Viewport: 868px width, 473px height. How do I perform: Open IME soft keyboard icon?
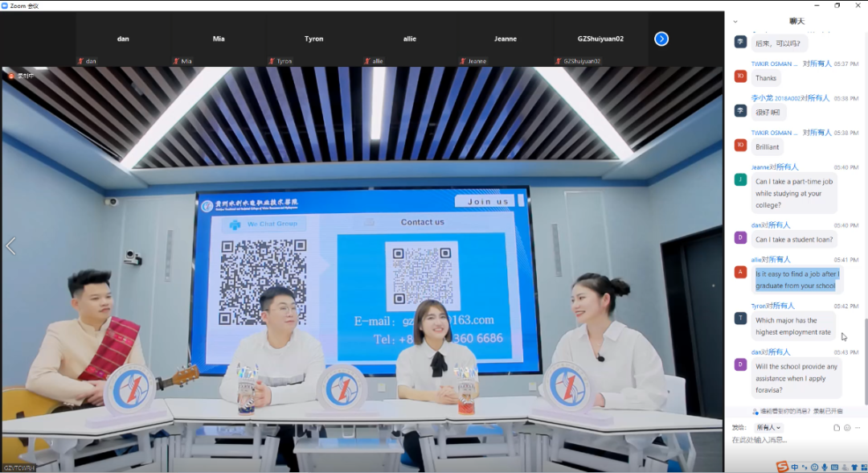834,467
